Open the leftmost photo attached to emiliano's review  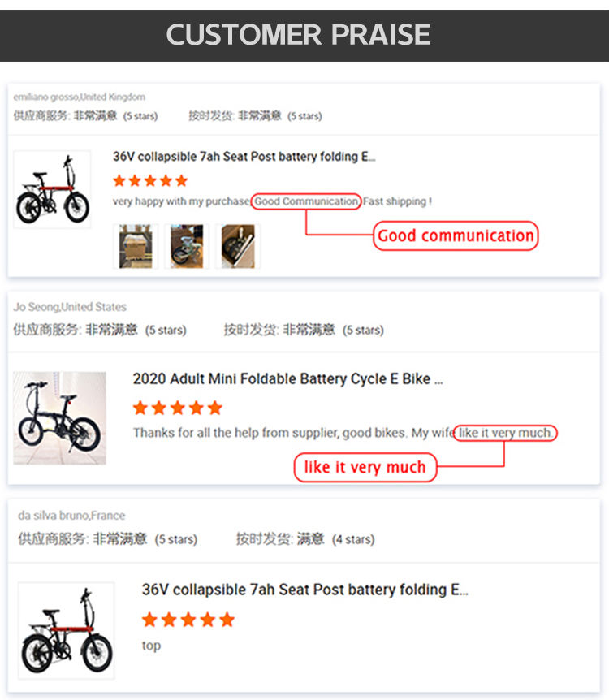click(136, 247)
